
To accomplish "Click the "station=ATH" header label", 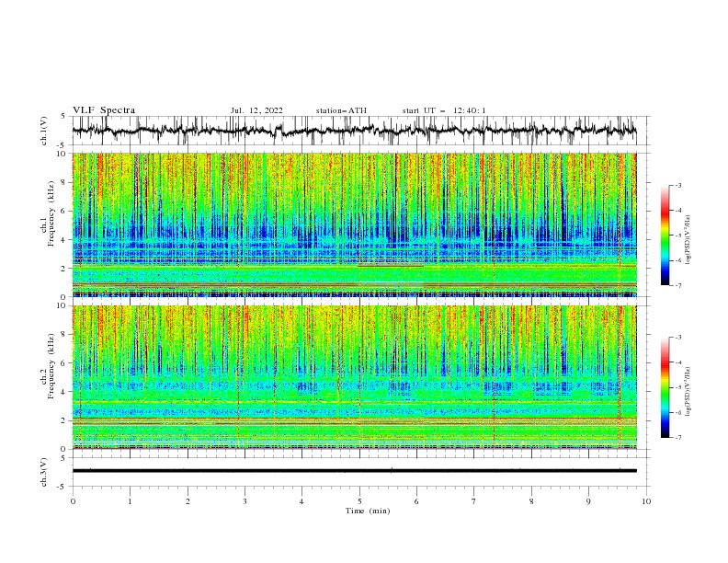I will point(341,110).
